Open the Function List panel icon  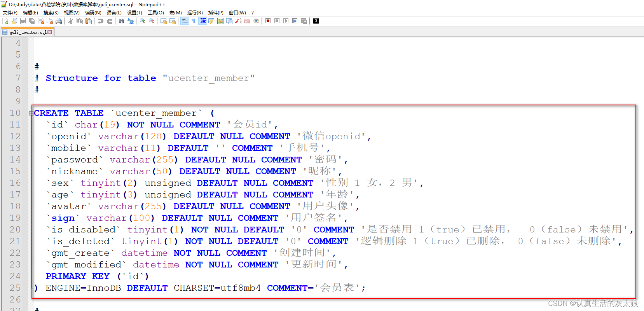click(x=238, y=21)
